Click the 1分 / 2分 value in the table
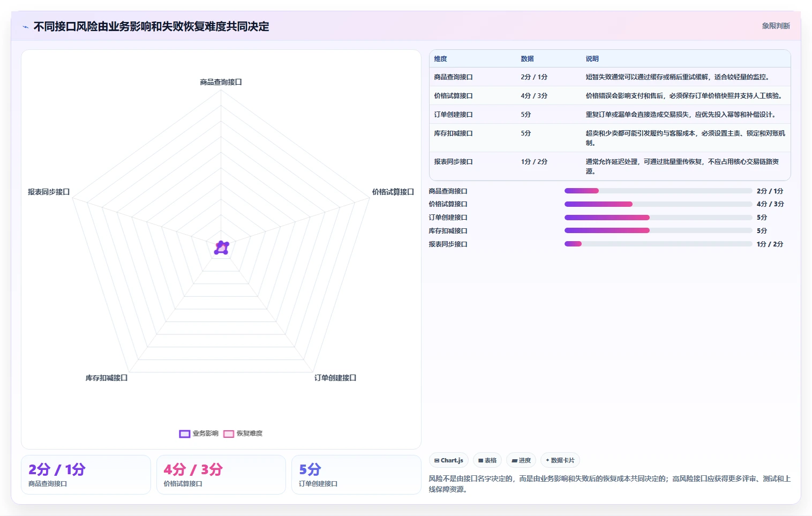 coord(534,162)
